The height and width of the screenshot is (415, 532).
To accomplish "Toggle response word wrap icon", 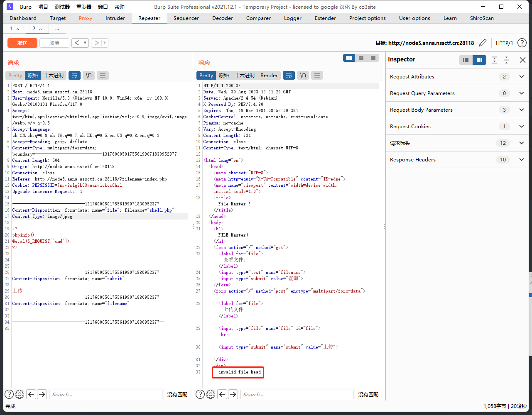I will pos(289,75).
